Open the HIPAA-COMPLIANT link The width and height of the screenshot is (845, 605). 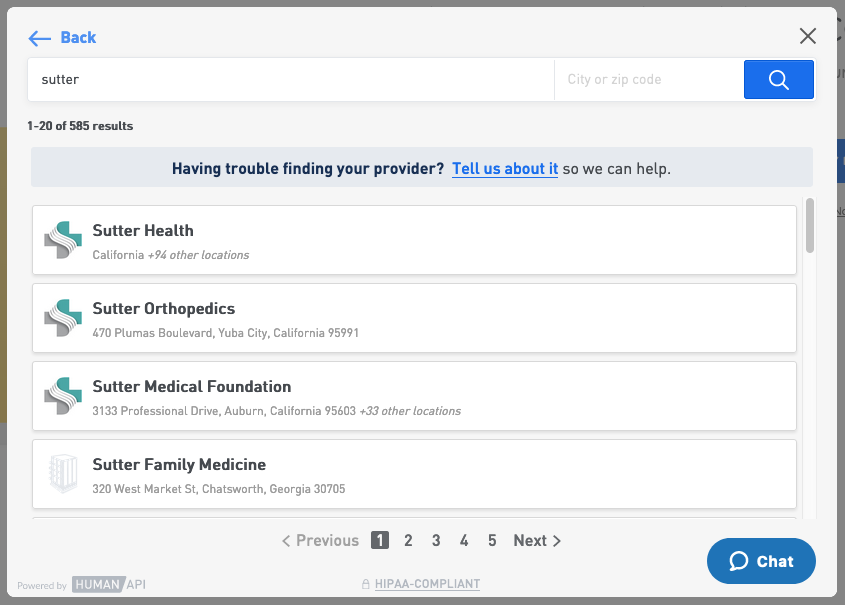(427, 584)
